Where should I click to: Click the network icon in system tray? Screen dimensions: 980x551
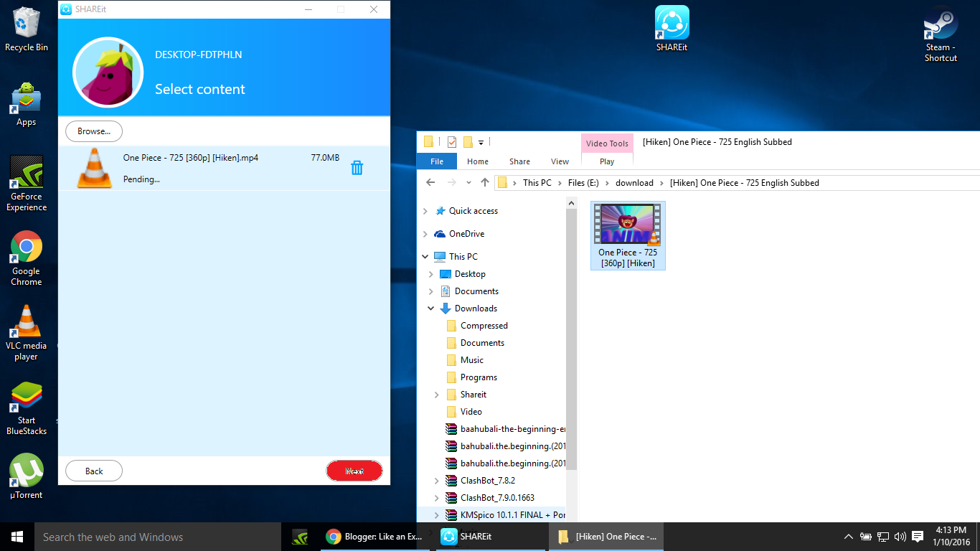click(x=883, y=537)
